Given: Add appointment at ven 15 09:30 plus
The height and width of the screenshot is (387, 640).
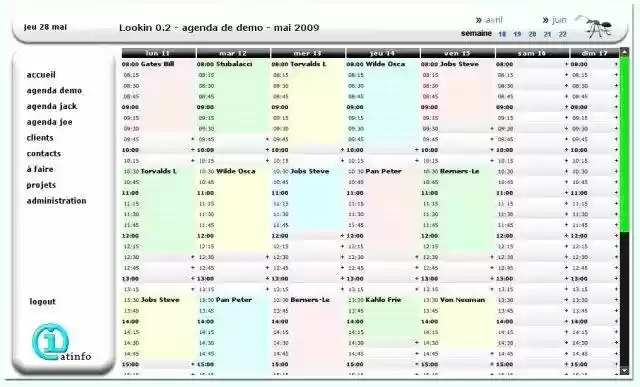Looking at the screenshot, I should pyautogui.click(x=492, y=129).
